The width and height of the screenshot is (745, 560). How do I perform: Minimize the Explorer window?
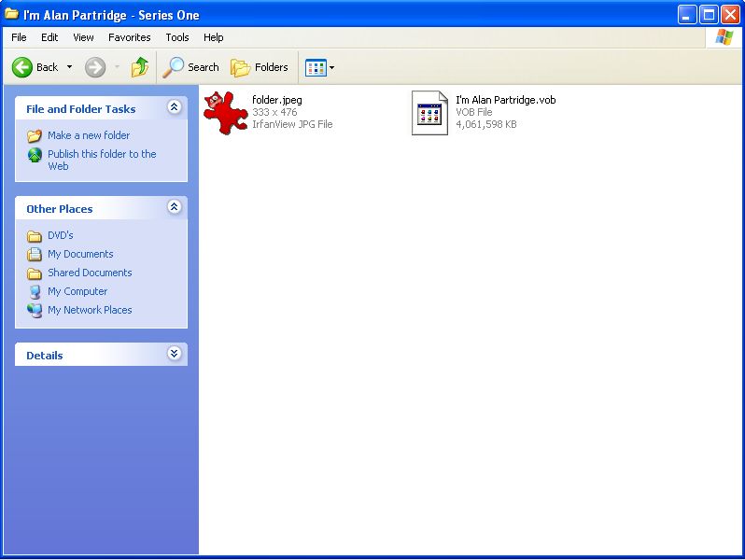point(686,15)
